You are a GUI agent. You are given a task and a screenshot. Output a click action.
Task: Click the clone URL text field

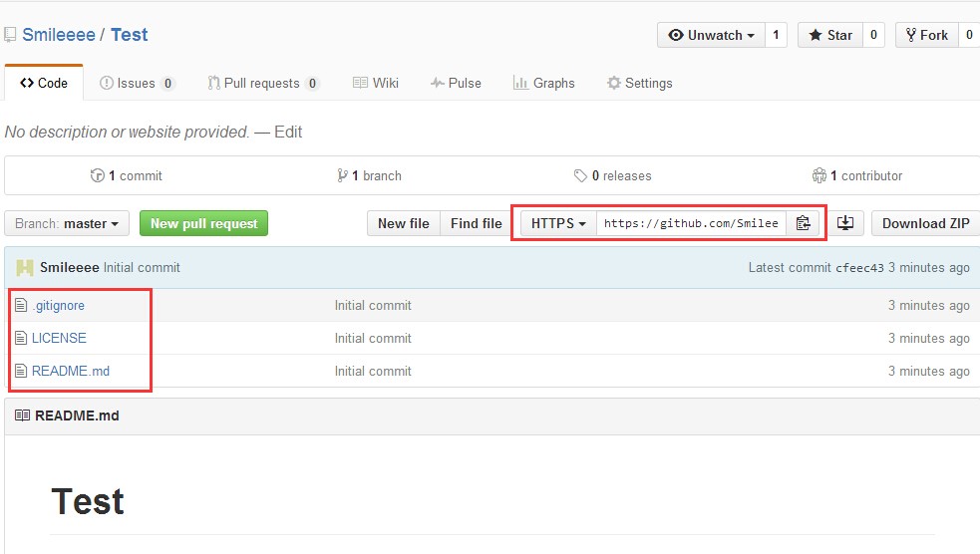(691, 223)
